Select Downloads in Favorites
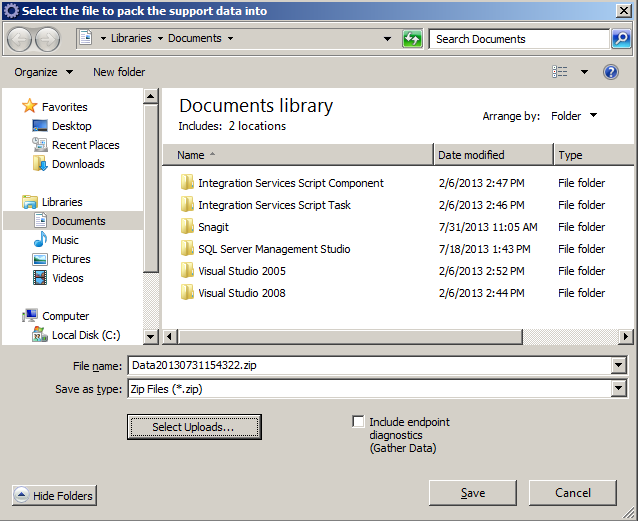The height and width of the screenshot is (521, 638). (x=78, y=164)
